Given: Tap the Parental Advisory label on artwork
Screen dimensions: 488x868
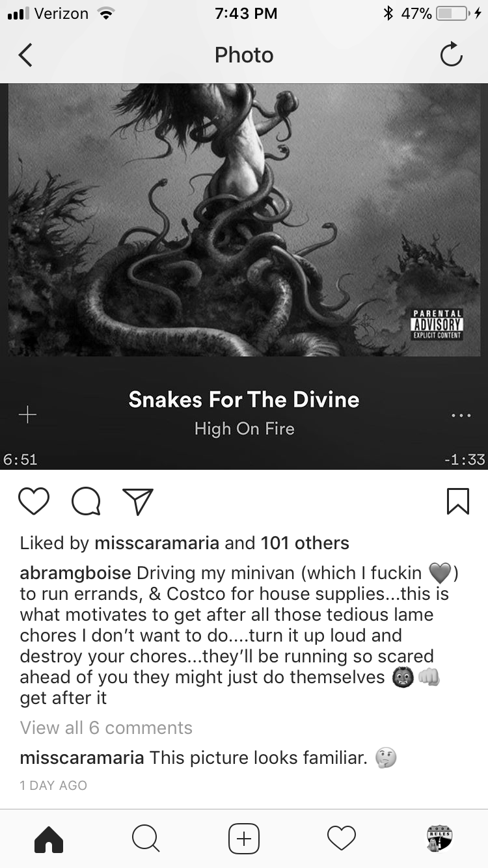Looking at the screenshot, I should 438,324.
